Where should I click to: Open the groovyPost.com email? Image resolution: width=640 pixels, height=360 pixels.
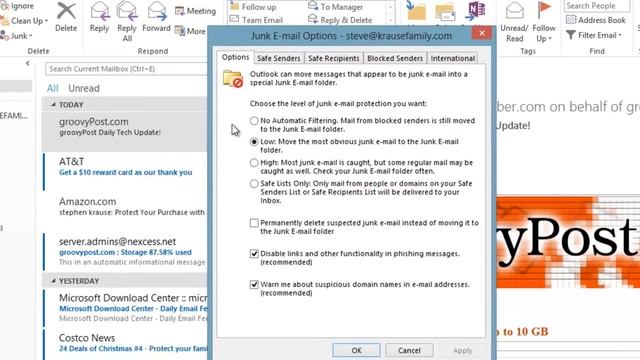click(x=124, y=131)
